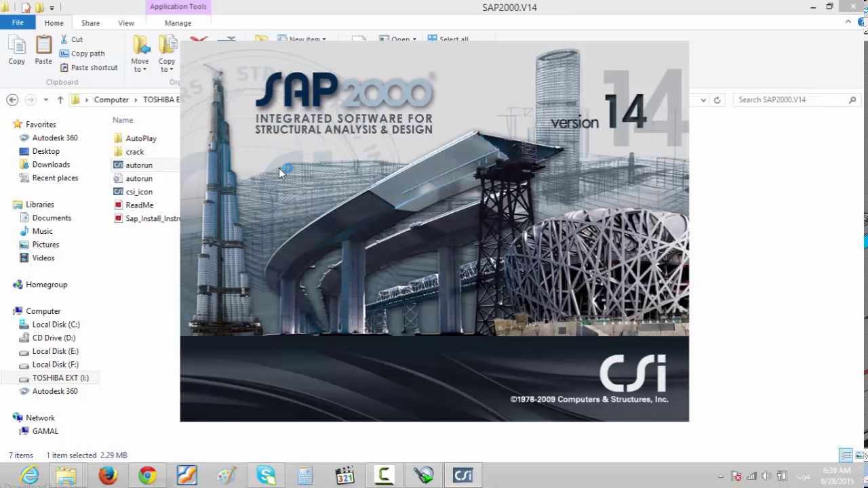The image size is (868, 488).
Task: Switch to the Home ribbon tab
Action: [x=54, y=23]
